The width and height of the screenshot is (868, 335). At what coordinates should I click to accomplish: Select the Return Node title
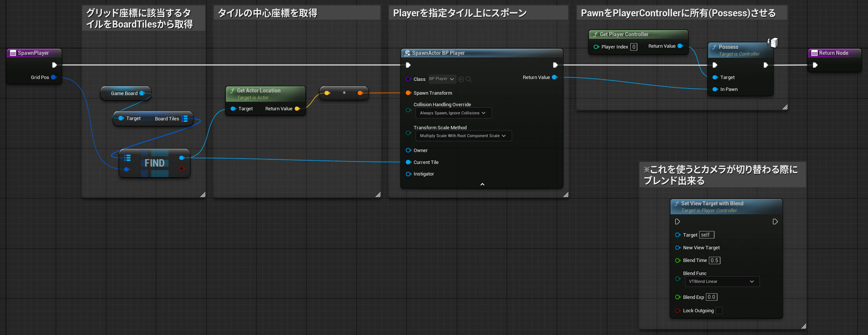point(834,53)
